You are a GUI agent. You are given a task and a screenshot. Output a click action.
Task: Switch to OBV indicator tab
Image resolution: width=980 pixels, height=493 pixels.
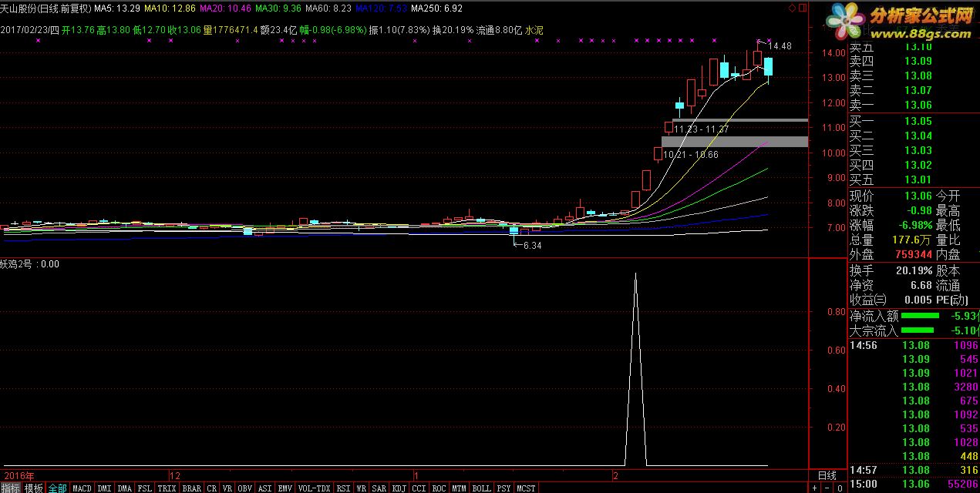click(245, 488)
